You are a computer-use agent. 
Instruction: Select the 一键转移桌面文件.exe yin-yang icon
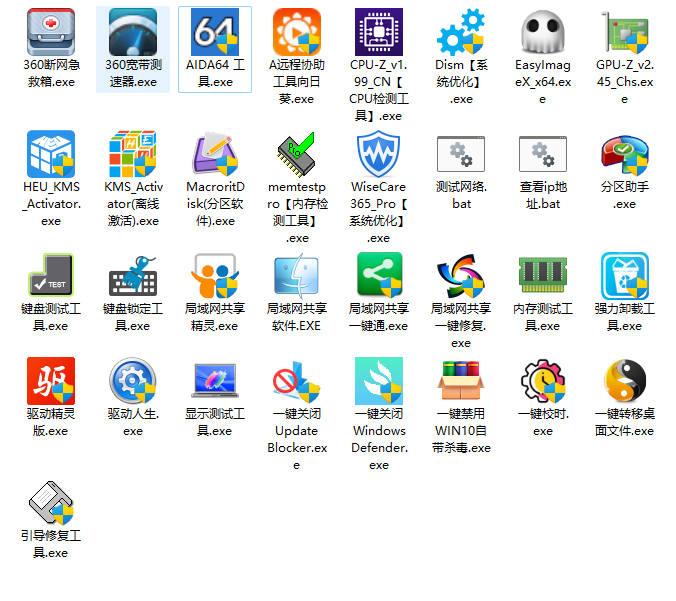click(x=624, y=381)
